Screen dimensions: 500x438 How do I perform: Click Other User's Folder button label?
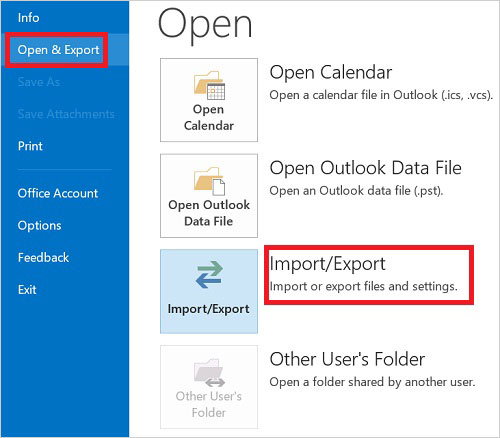(209, 404)
